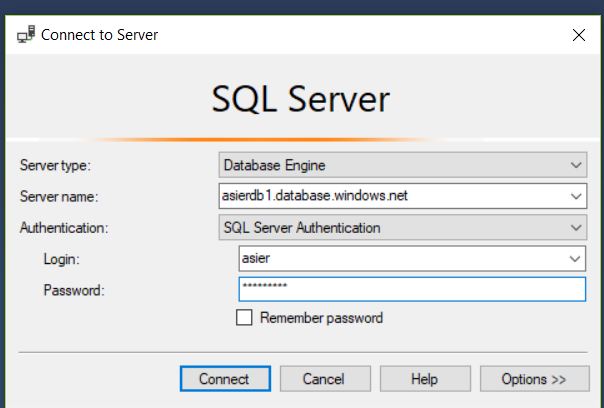Viewport: 604px width, 408px height.
Task: Click the Login label
Action: click(62, 259)
